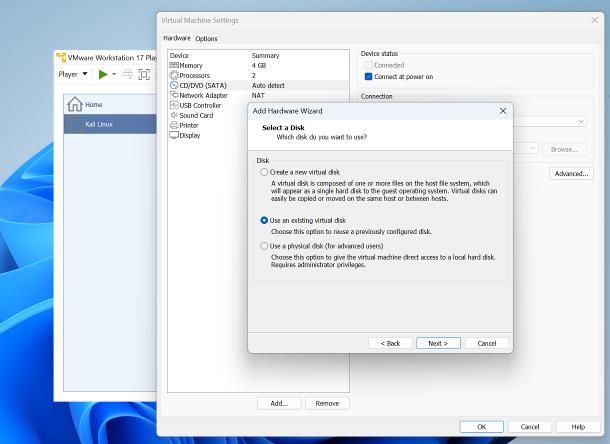The image size is (610, 444).
Task: Close the Virtual Machine Settings window
Action: point(594,20)
